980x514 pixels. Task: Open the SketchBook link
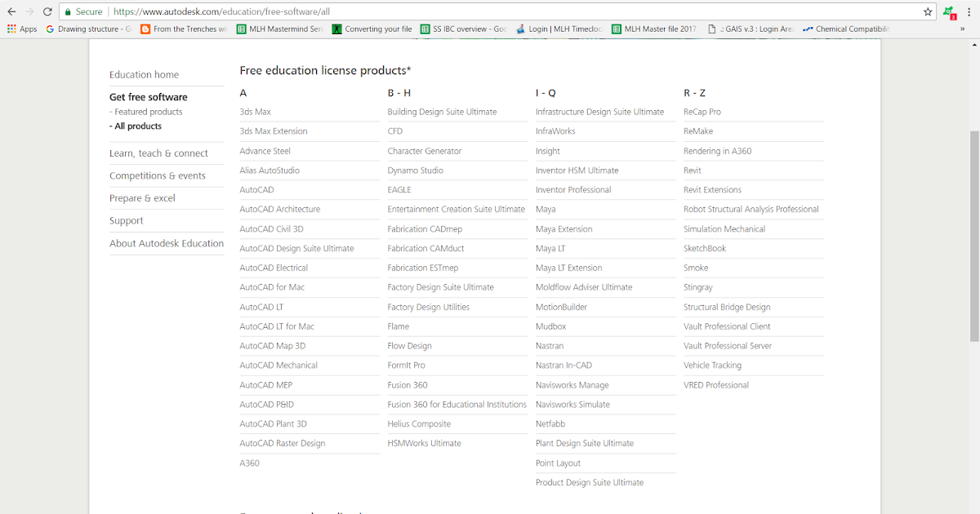click(705, 249)
